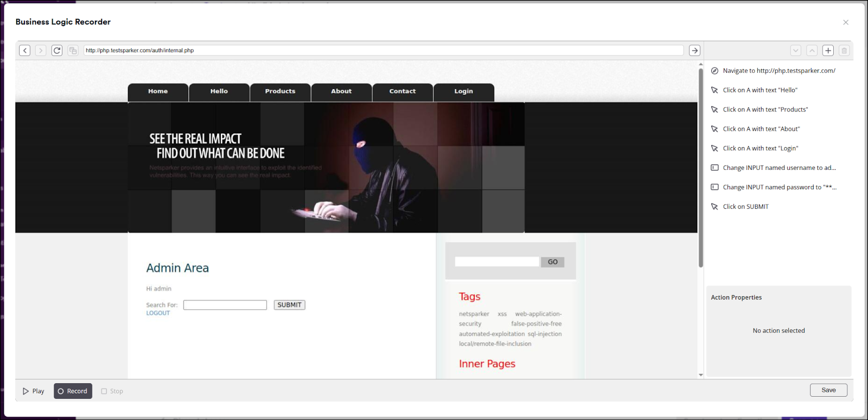Image resolution: width=868 pixels, height=420 pixels.
Task: Click the go-to-URL arrow icon
Action: tap(694, 50)
